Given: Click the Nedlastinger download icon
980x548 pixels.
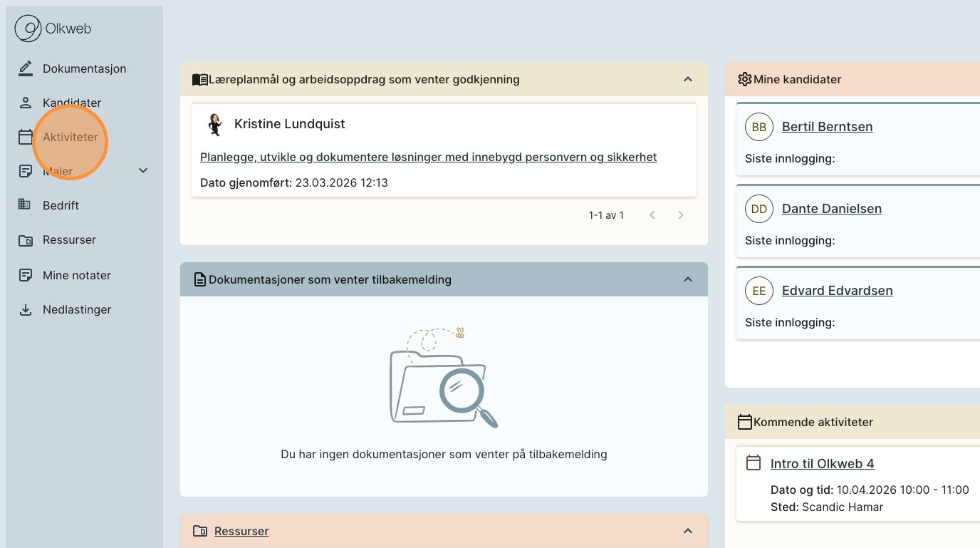Looking at the screenshot, I should [26, 310].
